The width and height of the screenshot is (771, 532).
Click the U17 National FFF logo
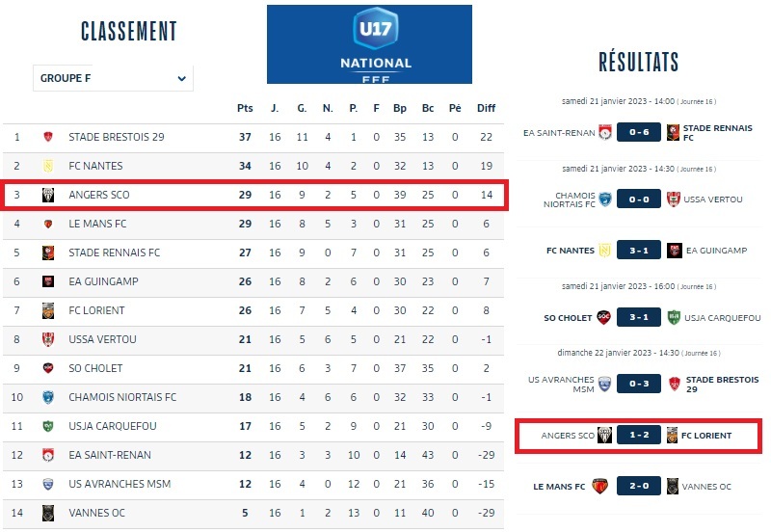point(369,44)
